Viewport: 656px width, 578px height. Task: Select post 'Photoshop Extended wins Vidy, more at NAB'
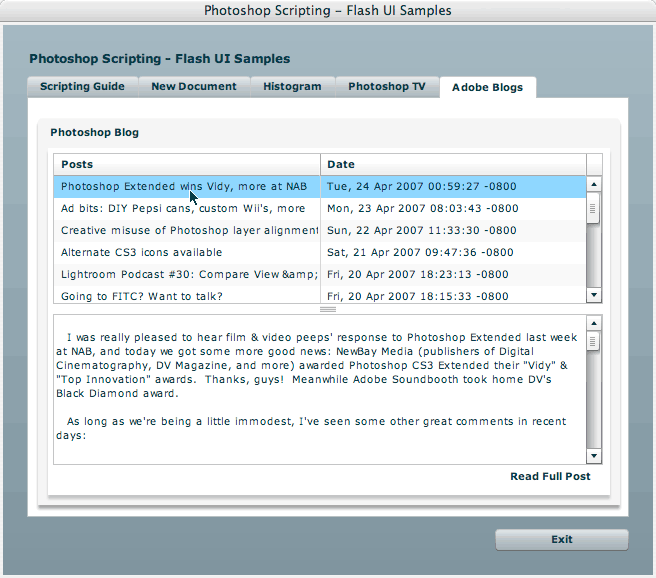tap(187, 187)
